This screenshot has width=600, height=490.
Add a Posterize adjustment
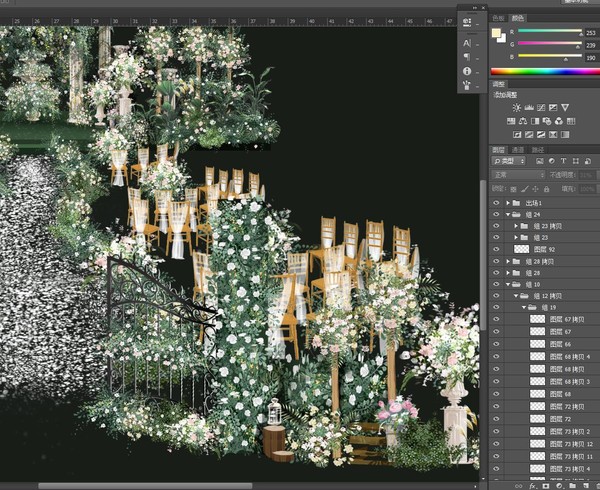coord(529,135)
